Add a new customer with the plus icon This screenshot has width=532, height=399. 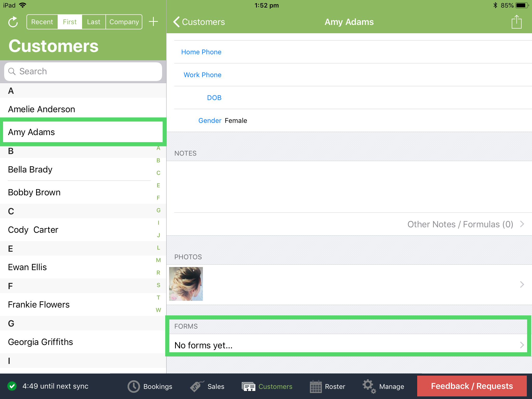(x=153, y=22)
